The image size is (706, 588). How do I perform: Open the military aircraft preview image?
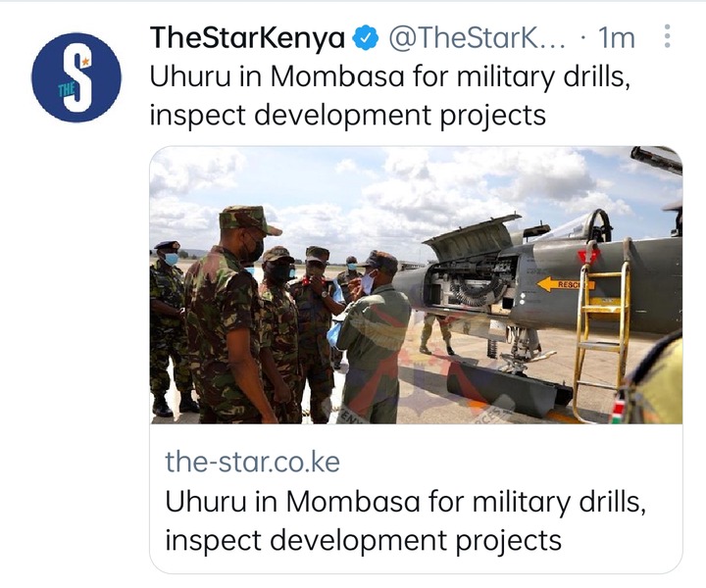point(416,285)
